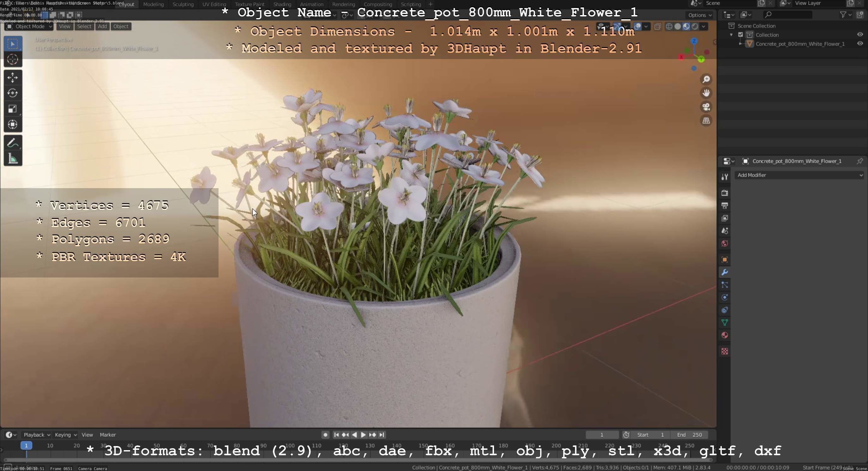Open Object properties orange square tab
This screenshot has height=471, width=868.
pyautogui.click(x=725, y=259)
